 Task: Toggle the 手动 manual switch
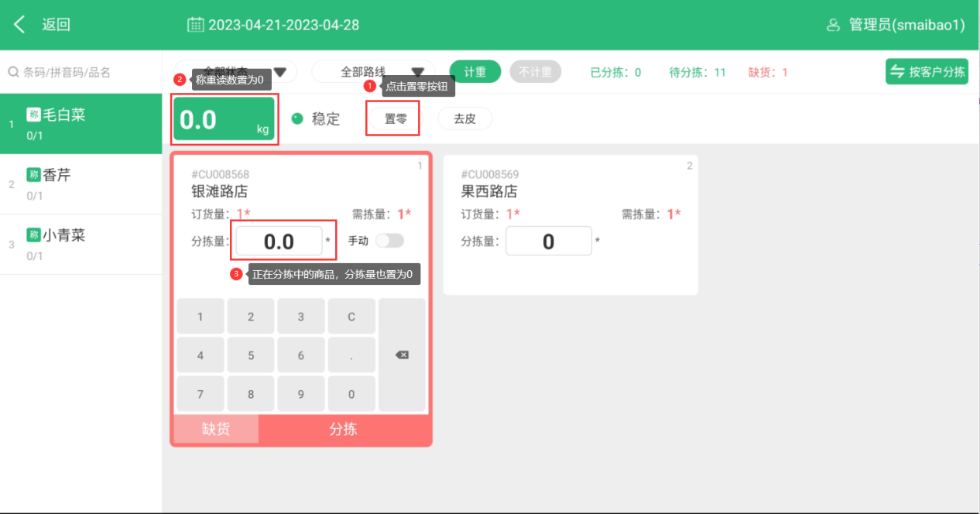point(389,241)
